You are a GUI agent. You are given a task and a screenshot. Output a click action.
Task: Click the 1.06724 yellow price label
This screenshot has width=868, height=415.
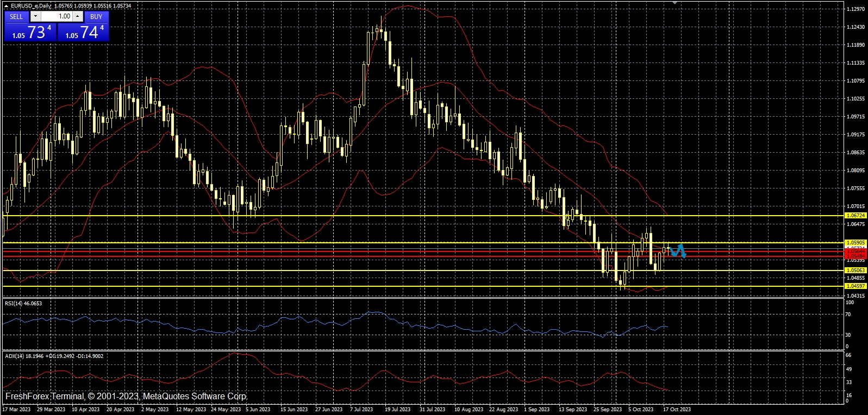(855, 216)
